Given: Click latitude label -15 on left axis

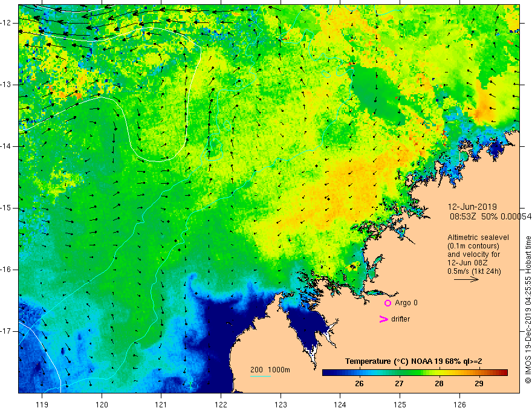Looking at the screenshot, I should (x=7, y=208).
